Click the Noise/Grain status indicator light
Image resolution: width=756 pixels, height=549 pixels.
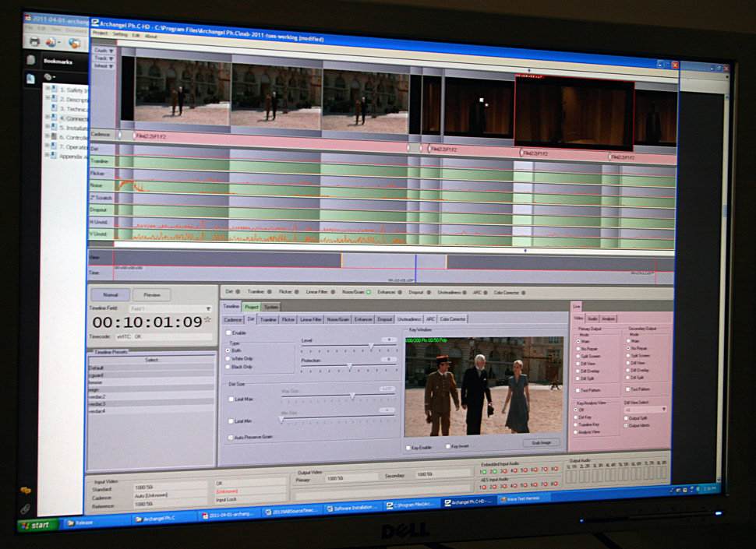click(369, 291)
